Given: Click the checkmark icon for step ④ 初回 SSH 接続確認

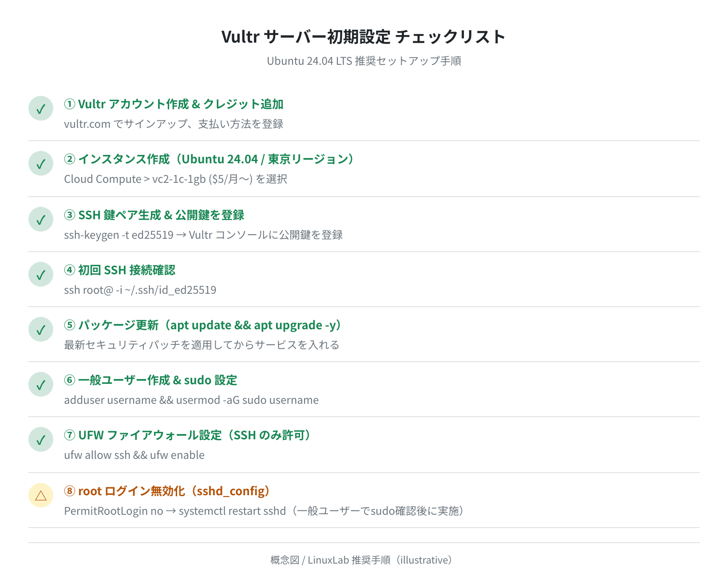Looking at the screenshot, I should tap(41, 274).
